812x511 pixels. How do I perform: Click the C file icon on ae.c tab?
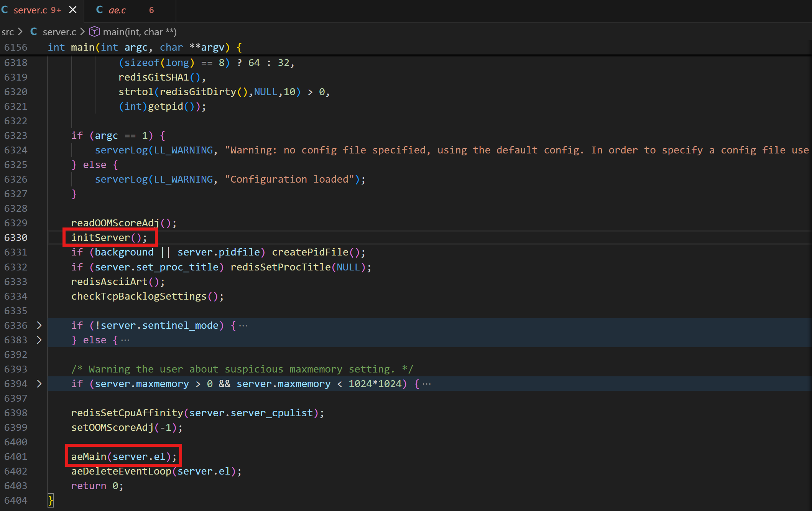tap(99, 10)
